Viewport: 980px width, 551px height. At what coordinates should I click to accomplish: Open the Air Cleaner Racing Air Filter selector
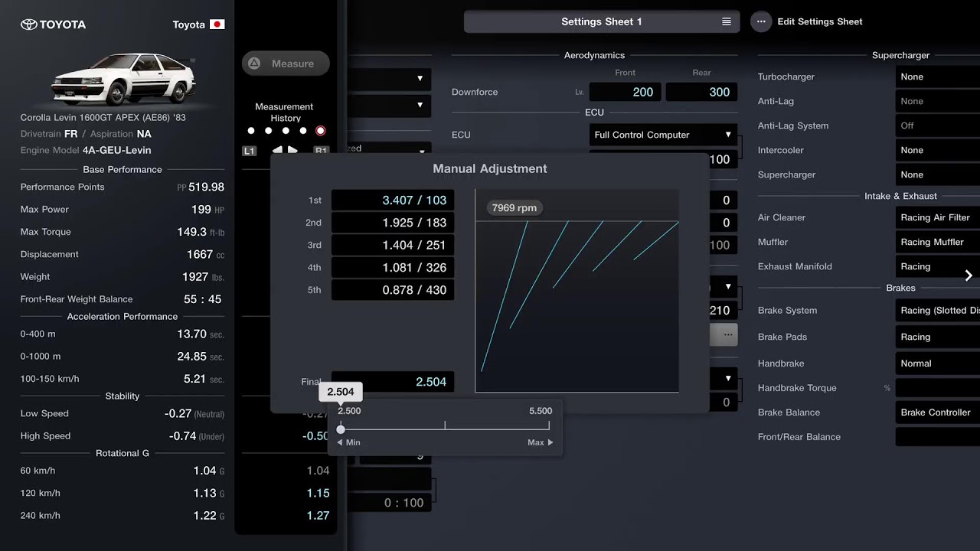pyautogui.click(x=938, y=217)
